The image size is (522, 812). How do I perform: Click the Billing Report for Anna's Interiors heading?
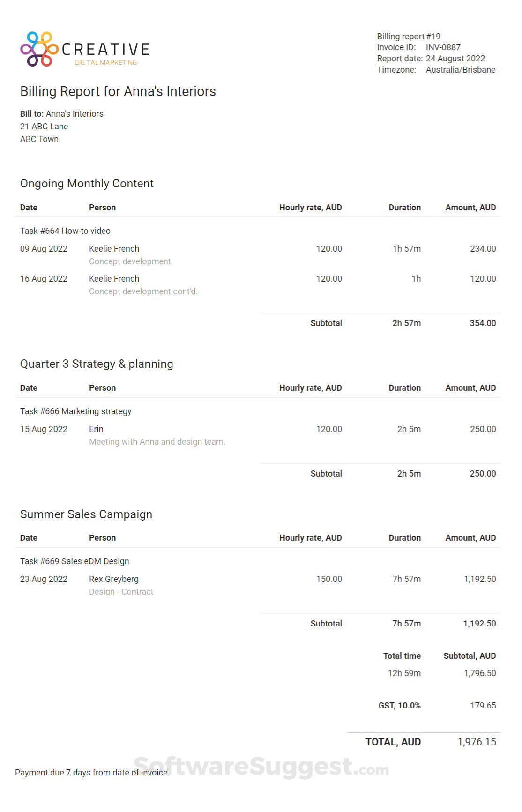tap(118, 91)
